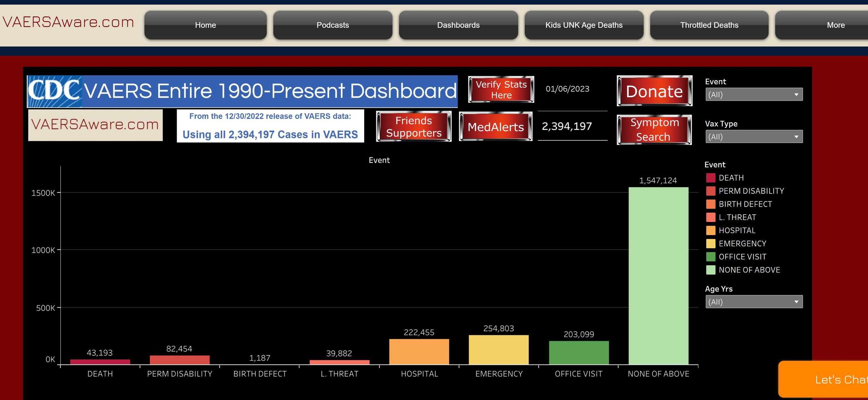868x400 pixels.
Task: Open the Symptom Search button
Action: [x=654, y=130]
